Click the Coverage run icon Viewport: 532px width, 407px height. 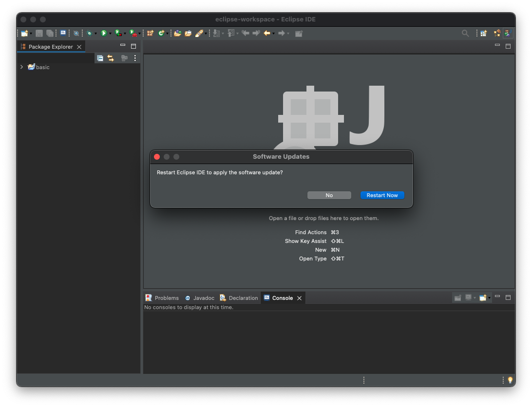tap(118, 33)
